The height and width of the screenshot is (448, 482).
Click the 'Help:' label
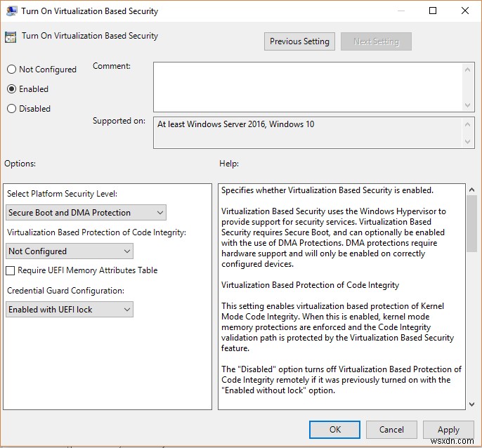coord(229,164)
